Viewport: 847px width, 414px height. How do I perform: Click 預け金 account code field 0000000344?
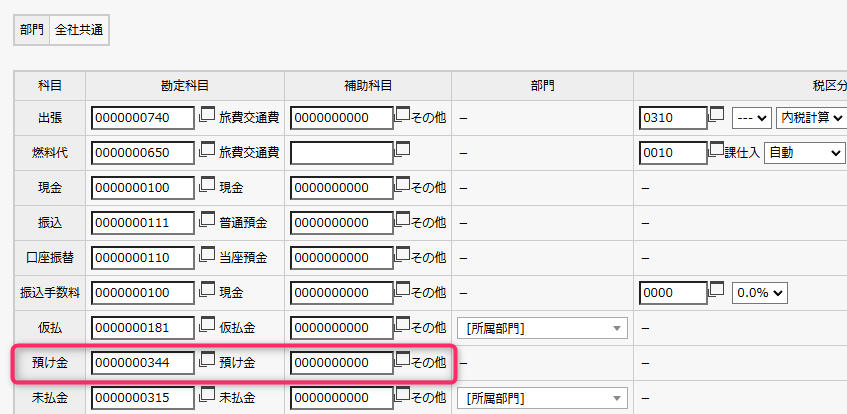click(x=143, y=363)
